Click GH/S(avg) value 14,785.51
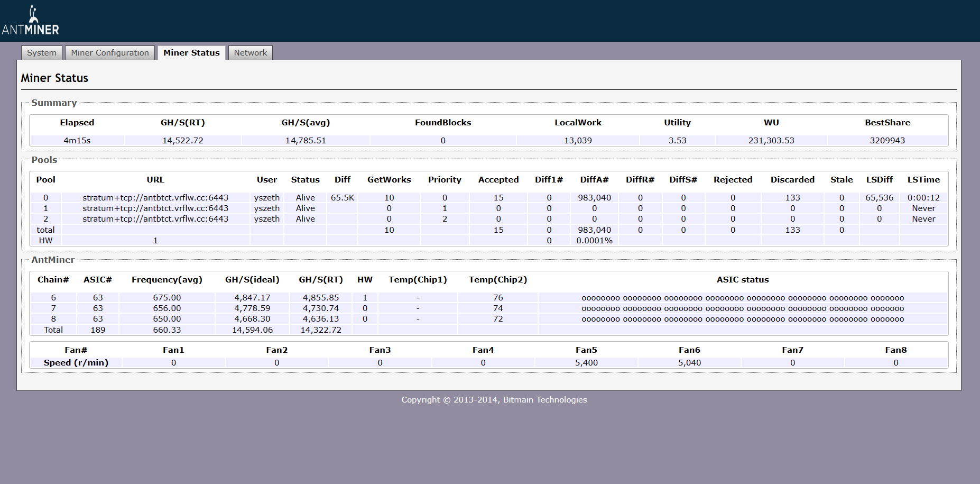Viewport: 980px width, 484px height. (x=306, y=141)
